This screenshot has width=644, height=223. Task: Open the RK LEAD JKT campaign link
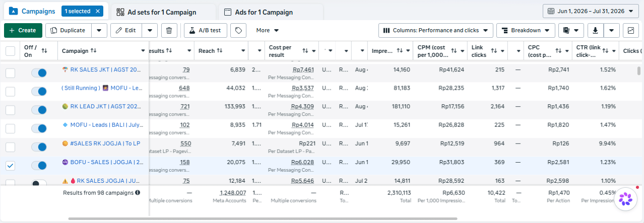[x=106, y=107]
